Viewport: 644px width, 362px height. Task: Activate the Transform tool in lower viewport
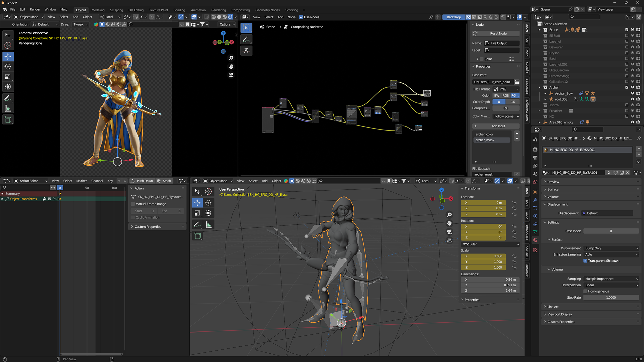(x=208, y=213)
